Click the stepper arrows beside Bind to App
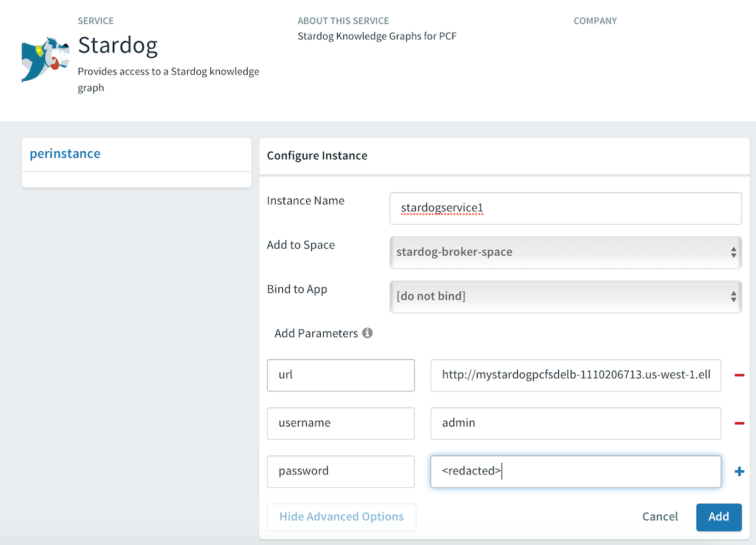The width and height of the screenshot is (756, 545). pos(733,296)
